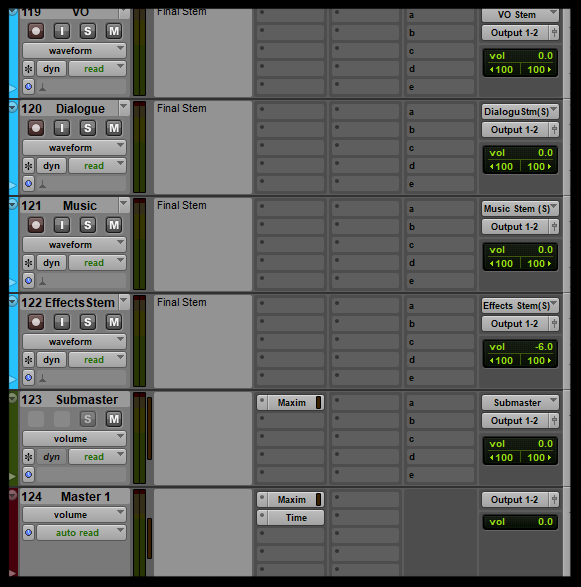
Task: Click the Dialogue track metronome icon
Action: (x=43, y=184)
